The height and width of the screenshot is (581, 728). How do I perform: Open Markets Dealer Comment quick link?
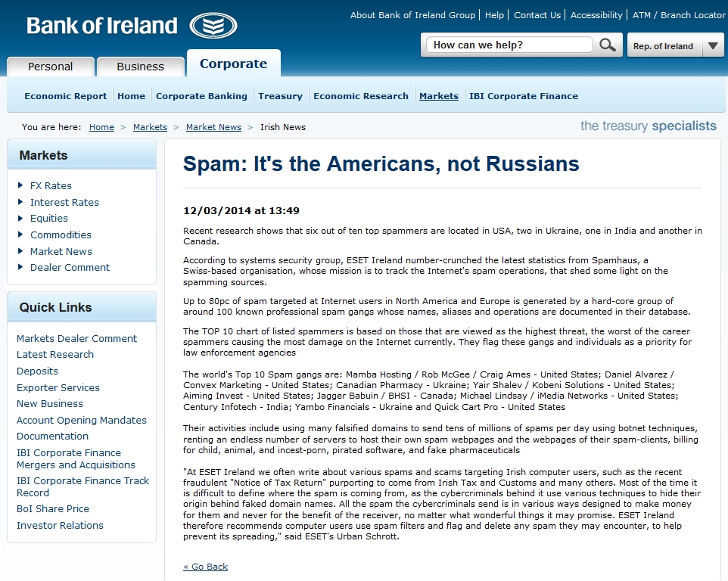[x=76, y=339]
